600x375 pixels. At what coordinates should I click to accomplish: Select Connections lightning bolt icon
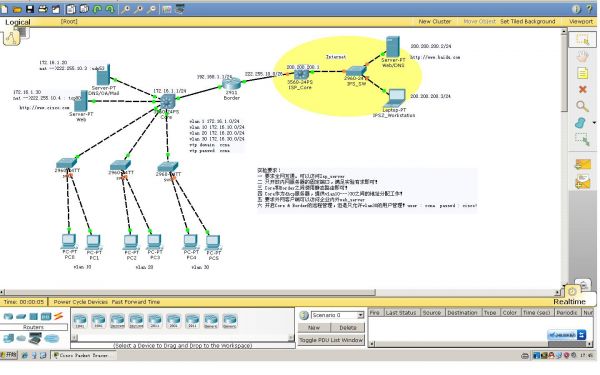[x=58, y=316]
